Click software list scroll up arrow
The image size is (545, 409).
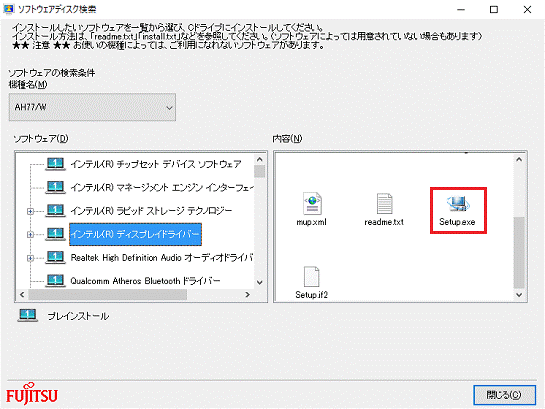coord(260,159)
